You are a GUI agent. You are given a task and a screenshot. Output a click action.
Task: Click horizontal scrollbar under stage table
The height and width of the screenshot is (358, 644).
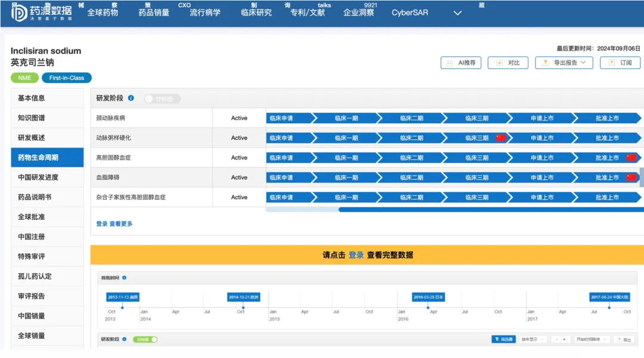click(490, 210)
